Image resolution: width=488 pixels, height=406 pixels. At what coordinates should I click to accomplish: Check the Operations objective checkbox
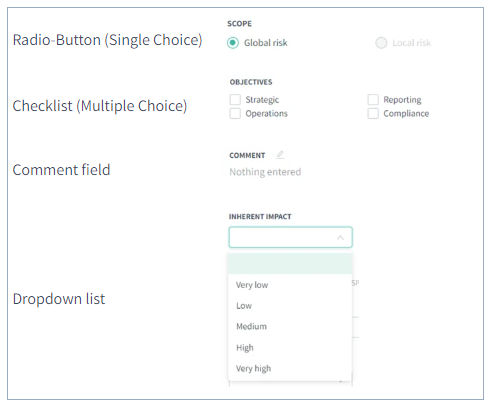pos(235,113)
